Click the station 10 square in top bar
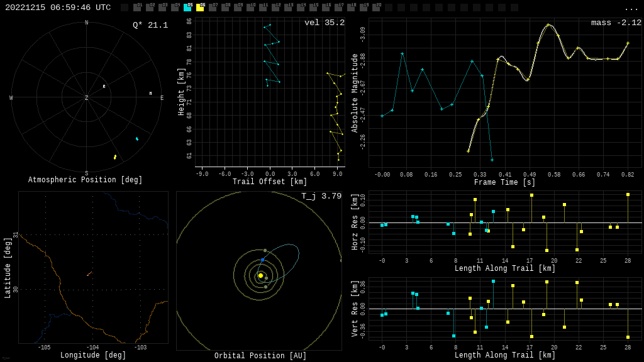Viewport: 644px width, 362px height. coord(250,8)
